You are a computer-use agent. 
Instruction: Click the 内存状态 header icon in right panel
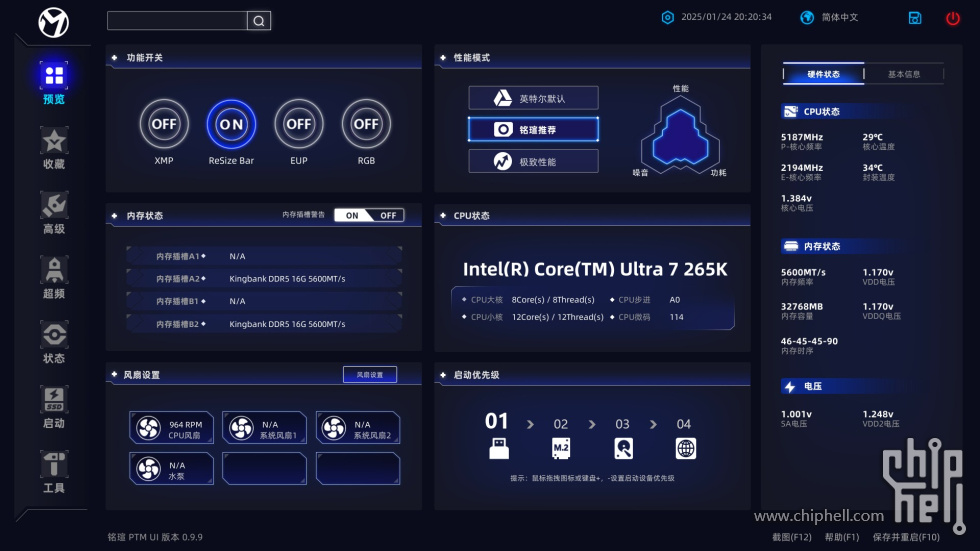click(791, 246)
